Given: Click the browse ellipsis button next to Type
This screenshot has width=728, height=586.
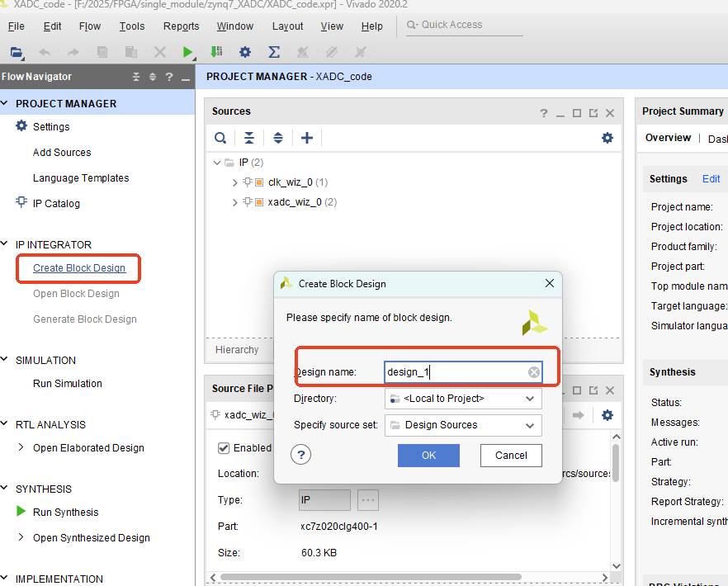Looking at the screenshot, I should click(368, 500).
